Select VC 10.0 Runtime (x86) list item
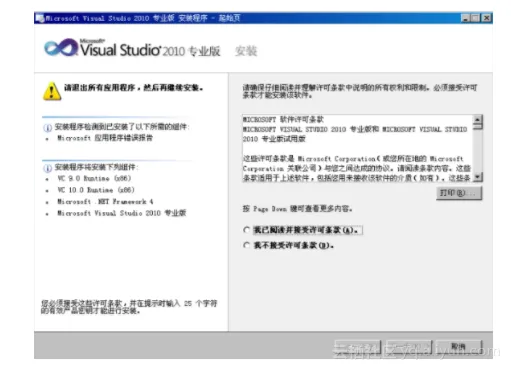Screen dimensions: 511x370 point(96,190)
